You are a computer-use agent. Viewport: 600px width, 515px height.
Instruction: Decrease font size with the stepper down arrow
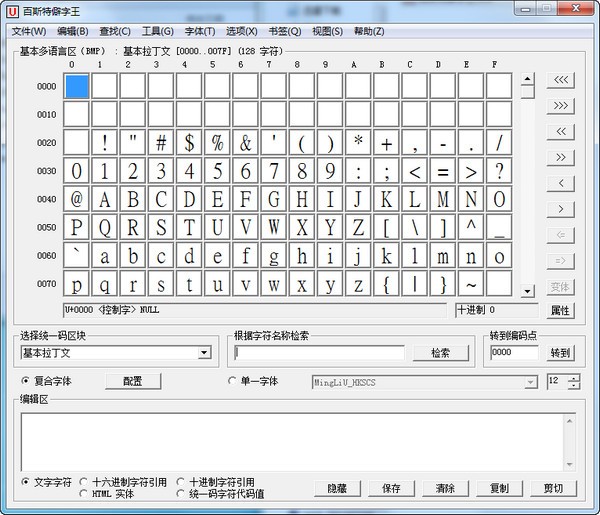pyautogui.click(x=573, y=385)
